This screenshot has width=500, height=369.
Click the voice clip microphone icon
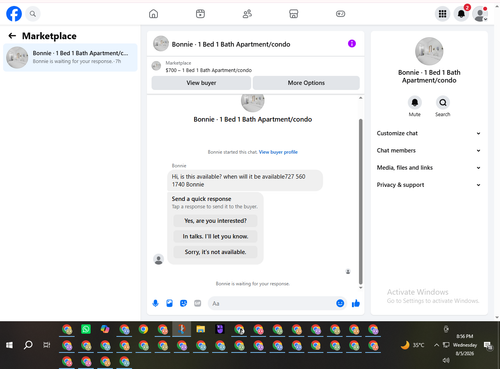click(x=155, y=303)
